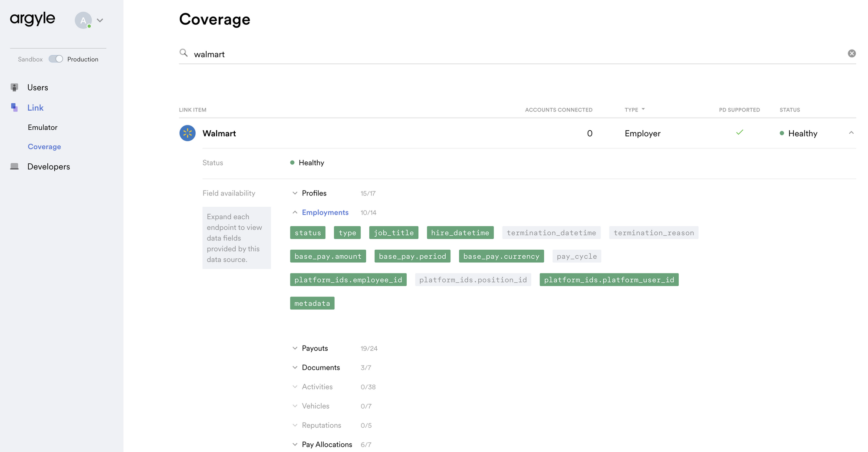Image resolution: width=868 pixels, height=452 pixels.
Task: Click the Production environment label
Action: pos(83,59)
